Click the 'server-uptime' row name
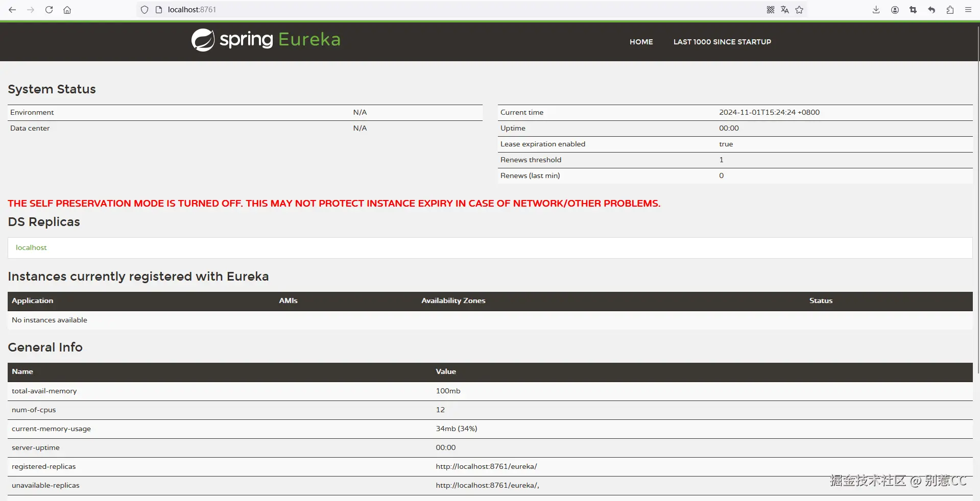980x501 pixels. coord(36,447)
